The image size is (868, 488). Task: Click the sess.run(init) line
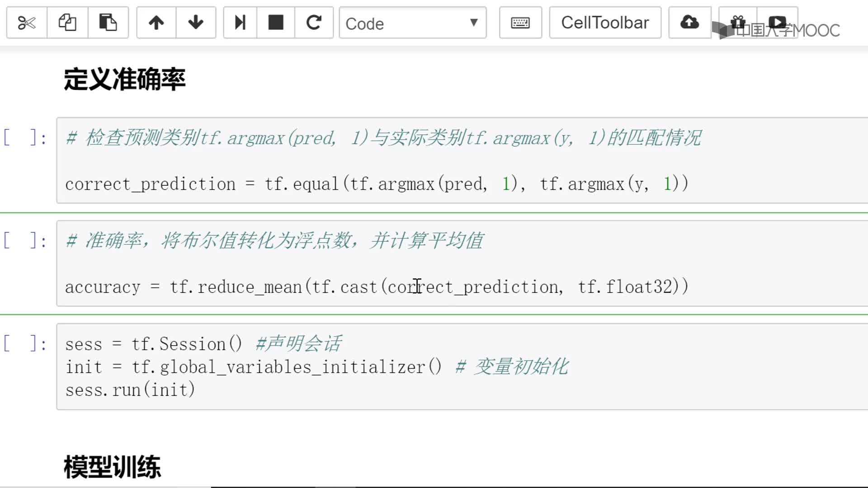130,389
